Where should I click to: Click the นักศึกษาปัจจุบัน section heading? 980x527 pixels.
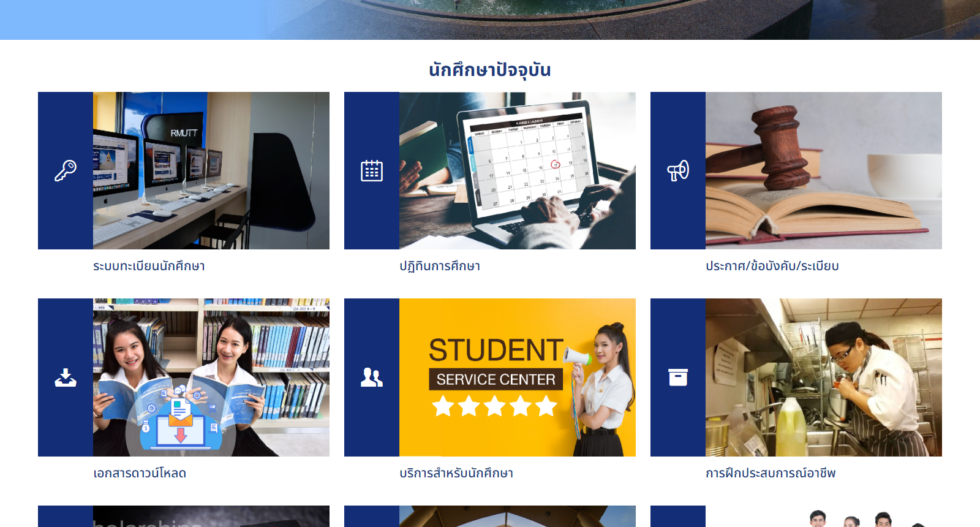(x=490, y=70)
